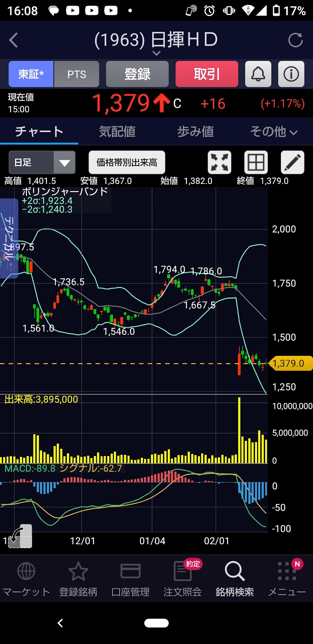Switch to 気配値 tab
313x644 pixels.
point(117,132)
